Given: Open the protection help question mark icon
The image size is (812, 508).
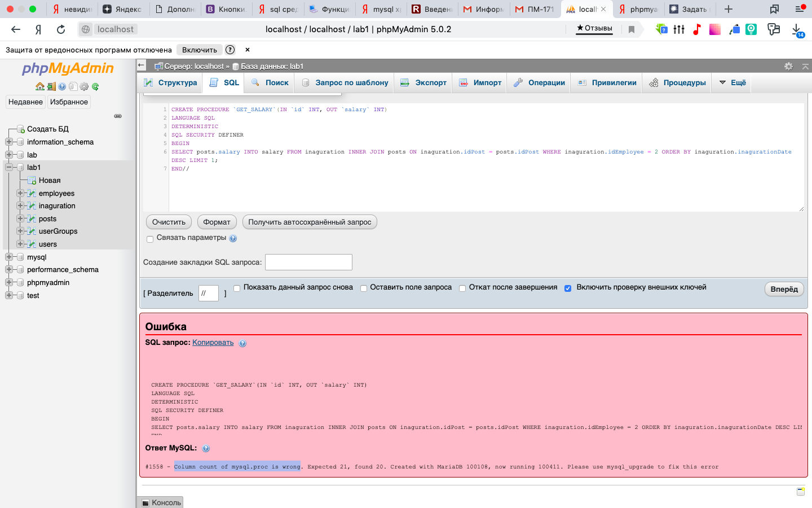Looking at the screenshot, I should (230, 50).
